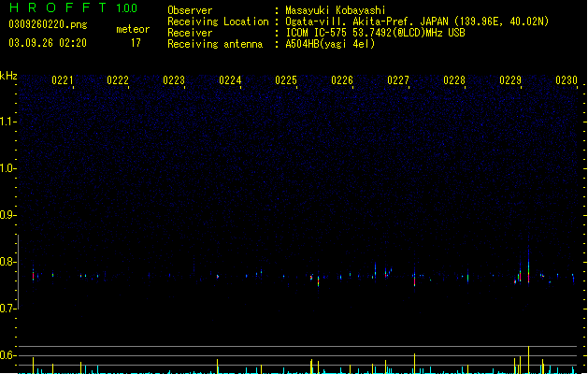Click the 1.1 kHz axis label
The height and width of the screenshot is (374, 588).
8,122
